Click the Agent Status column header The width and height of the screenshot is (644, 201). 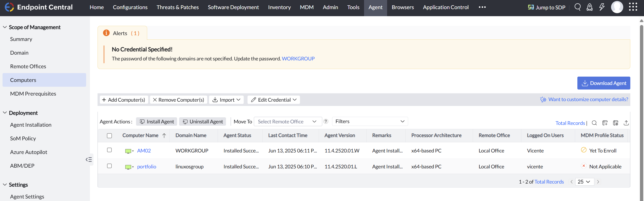(x=237, y=136)
